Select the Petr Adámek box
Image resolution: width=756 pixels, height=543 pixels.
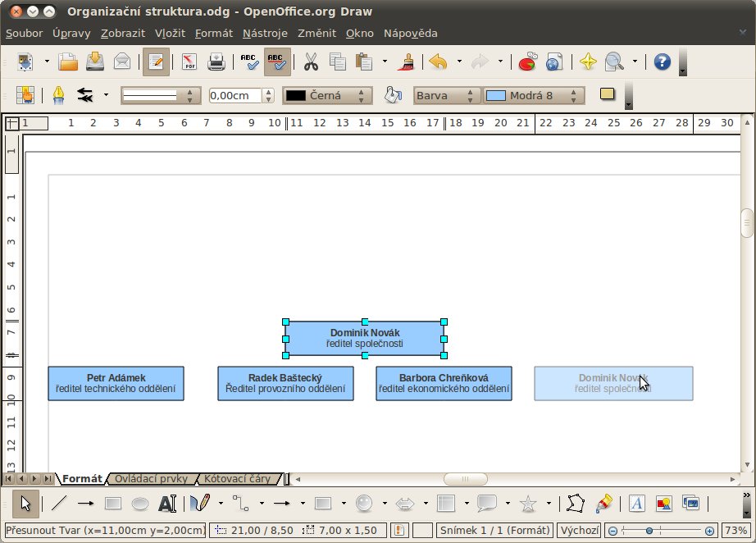pos(116,383)
